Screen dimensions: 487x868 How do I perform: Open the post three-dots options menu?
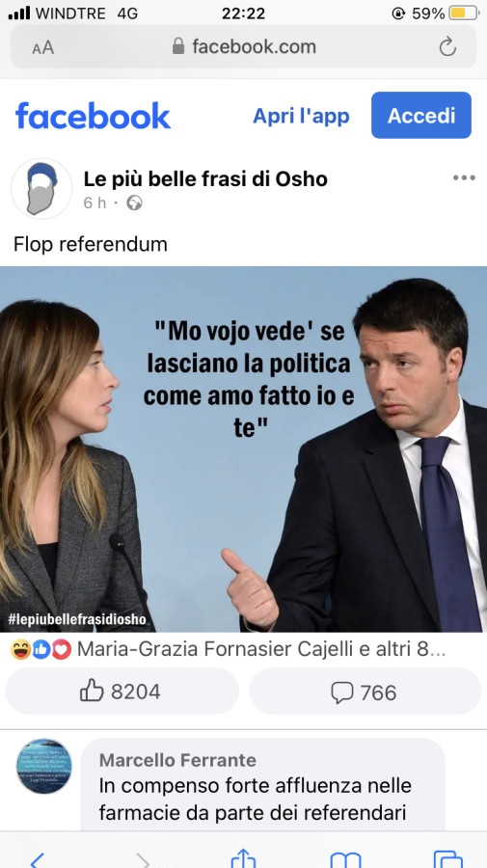click(464, 177)
